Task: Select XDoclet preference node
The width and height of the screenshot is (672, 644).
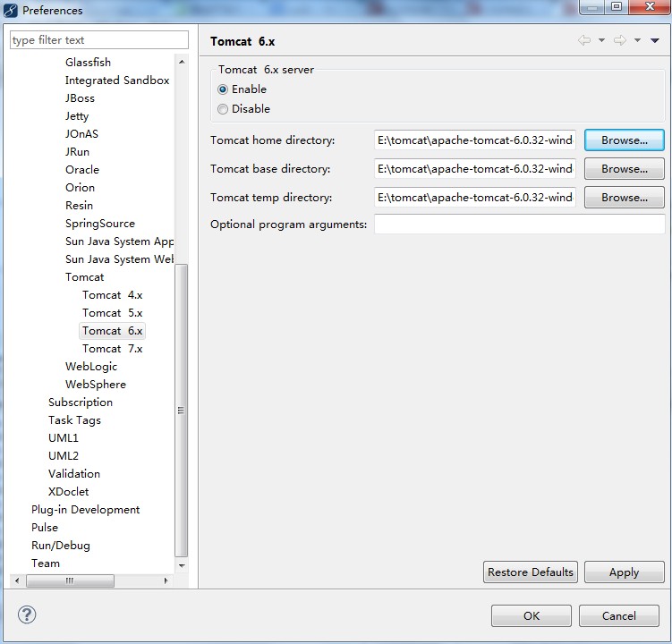Action: [69, 492]
